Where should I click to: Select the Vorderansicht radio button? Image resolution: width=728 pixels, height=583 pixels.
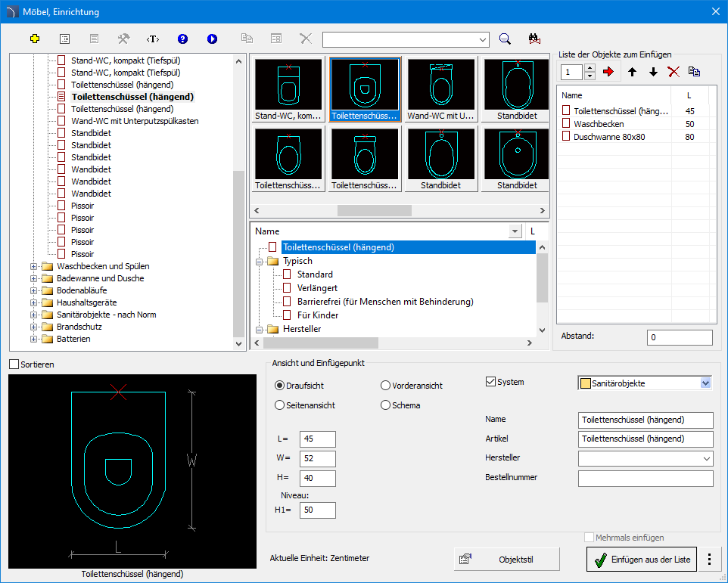click(385, 386)
